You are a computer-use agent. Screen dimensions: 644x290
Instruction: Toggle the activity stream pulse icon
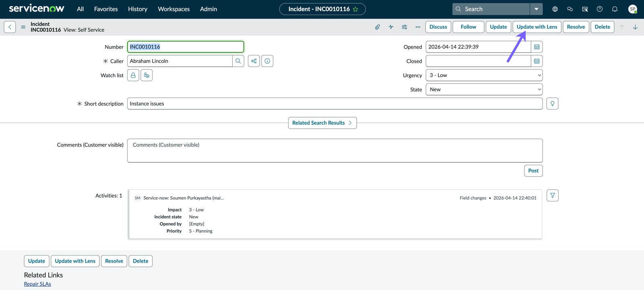click(391, 27)
